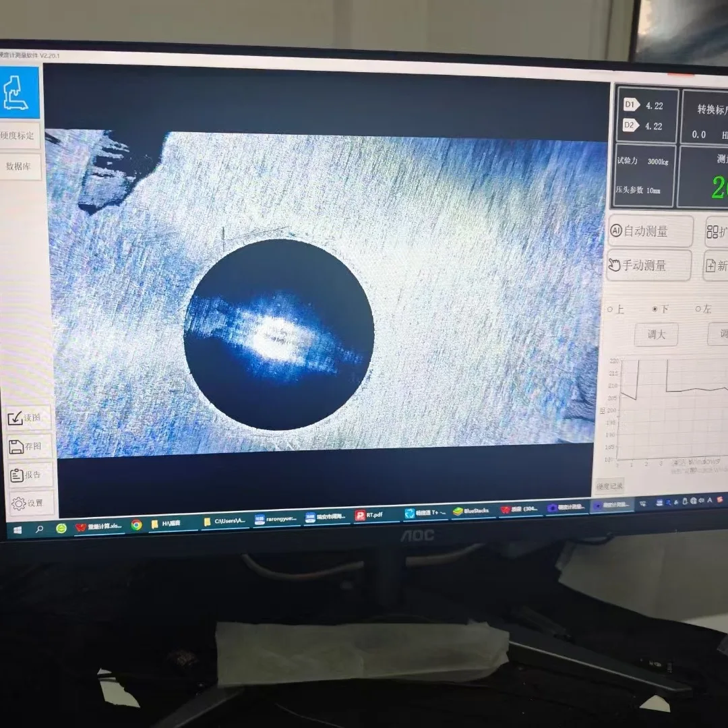Screen dimensions: 728x728
Task: Open 硬度标定 hardness calibration
Action: [x=19, y=135]
